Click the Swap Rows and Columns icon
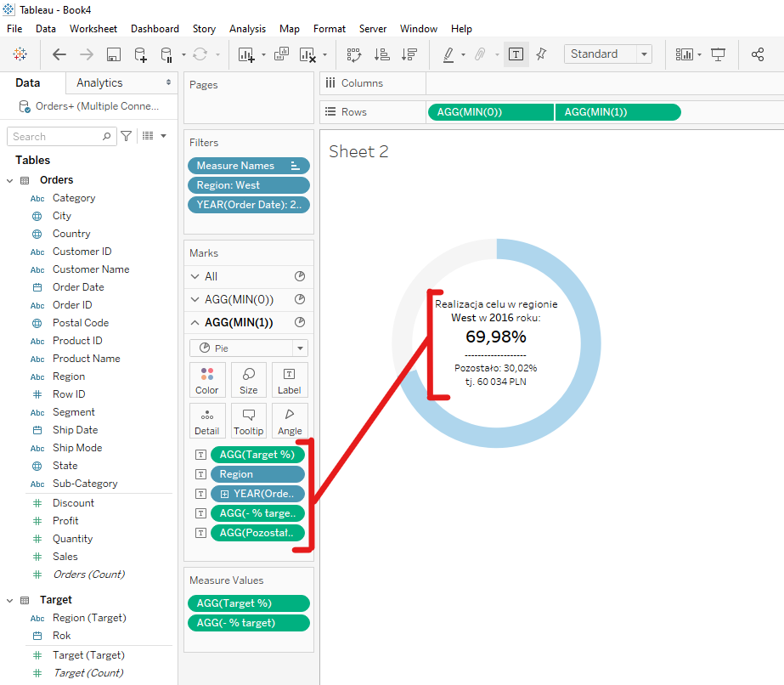The image size is (784, 685). pyautogui.click(x=354, y=54)
